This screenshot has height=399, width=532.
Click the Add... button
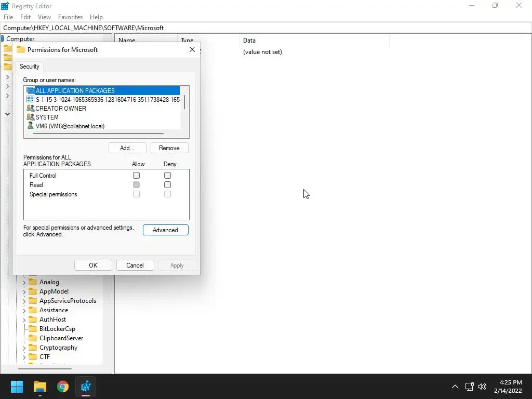[127, 148]
